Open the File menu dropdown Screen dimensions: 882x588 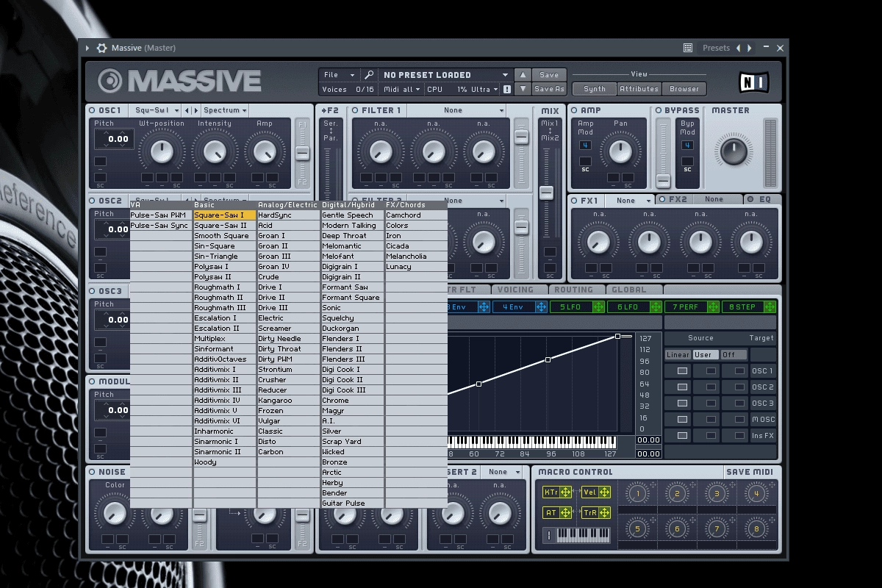[340, 75]
